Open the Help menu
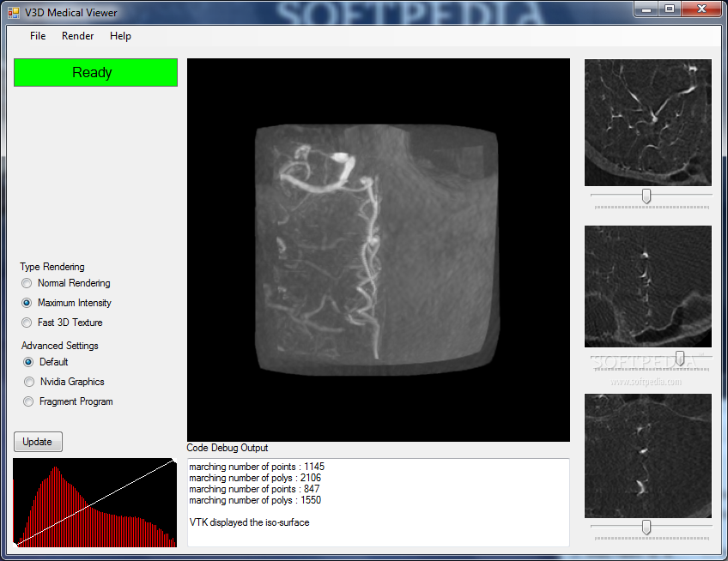Image resolution: width=728 pixels, height=561 pixels. click(120, 36)
